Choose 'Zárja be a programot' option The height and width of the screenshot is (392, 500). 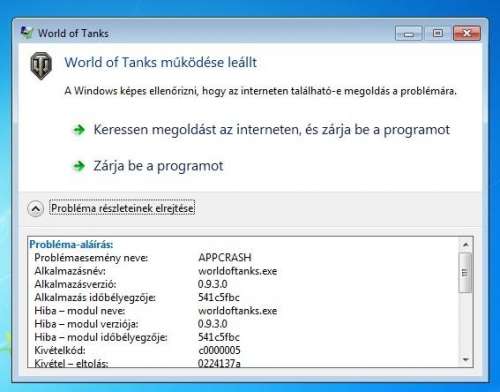[158, 166]
